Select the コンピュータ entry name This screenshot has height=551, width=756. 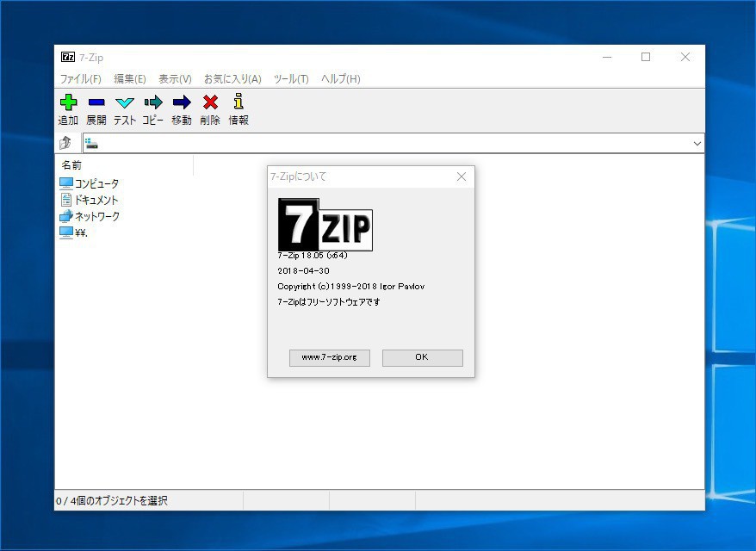click(96, 183)
